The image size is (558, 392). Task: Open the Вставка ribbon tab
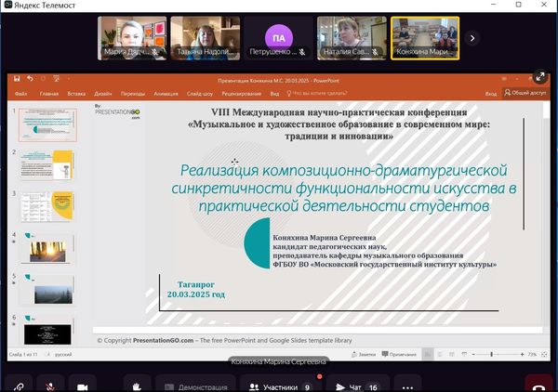tap(77, 94)
